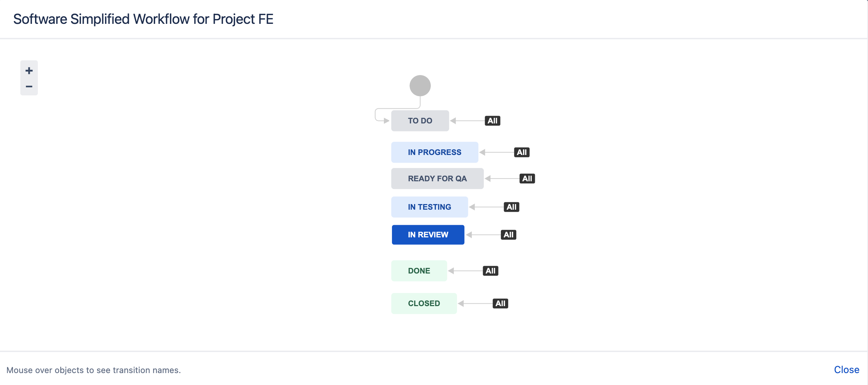Image resolution: width=868 pixels, height=385 pixels.
Task: Click the All badge beside CLOSED
Action: (x=500, y=303)
